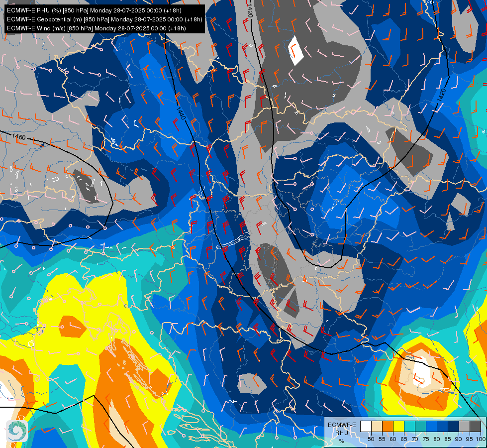The width and height of the screenshot is (487, 448).
Task: Click the ECMWF-E Wind (m/s) title line
Action: [x=97, y=28]
